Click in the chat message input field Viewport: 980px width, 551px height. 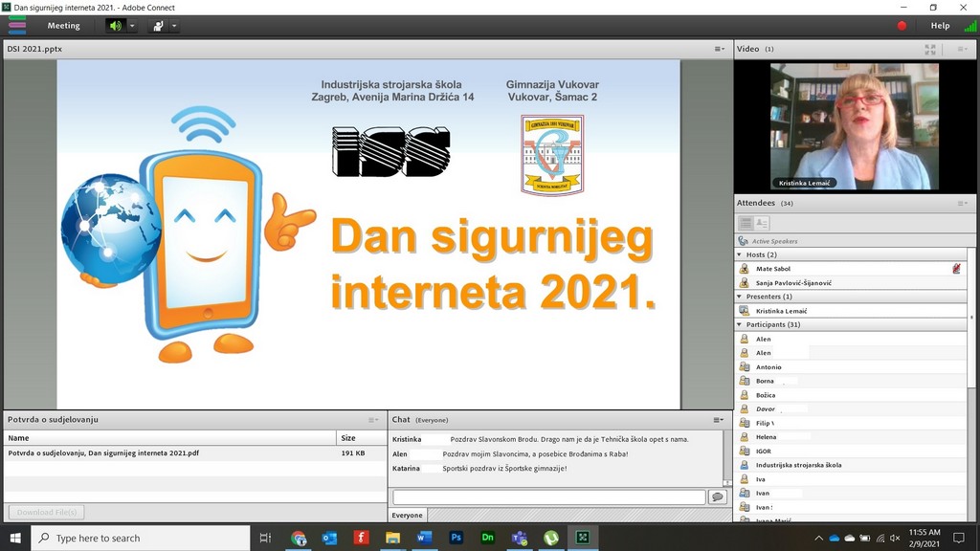click(548, 497)
